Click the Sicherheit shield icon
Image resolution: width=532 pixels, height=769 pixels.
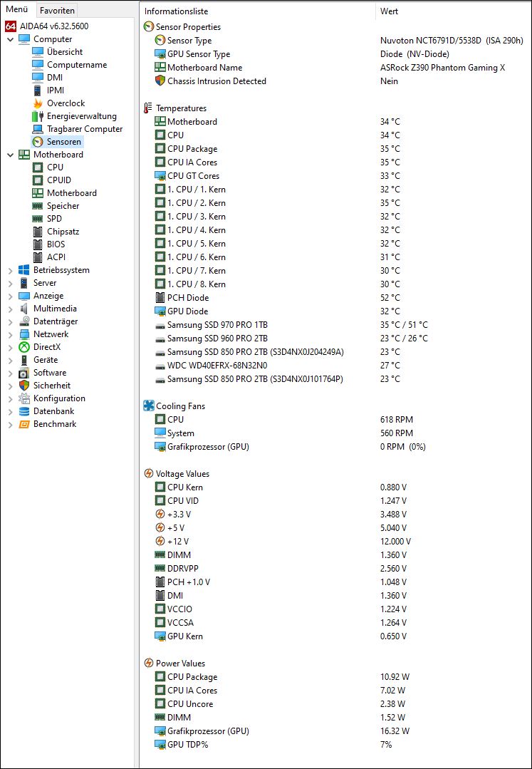(24, 386)
